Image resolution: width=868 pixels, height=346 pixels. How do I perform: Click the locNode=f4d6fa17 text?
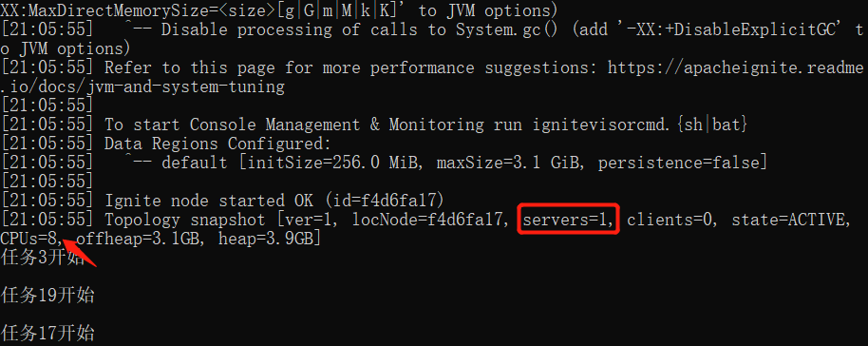pos(431,221)
